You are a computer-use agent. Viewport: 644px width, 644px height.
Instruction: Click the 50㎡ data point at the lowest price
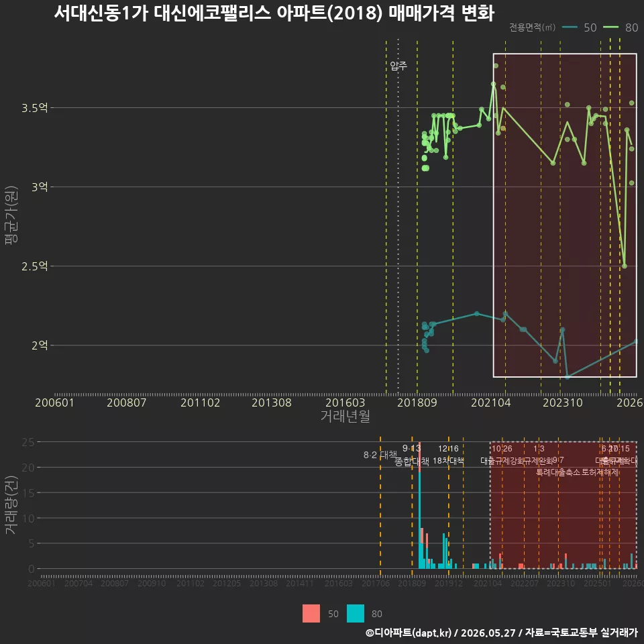click(x=568, y=376)
